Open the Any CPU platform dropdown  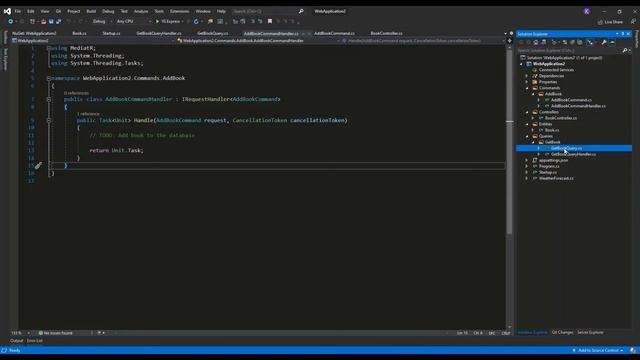click(x=133, y=21)
